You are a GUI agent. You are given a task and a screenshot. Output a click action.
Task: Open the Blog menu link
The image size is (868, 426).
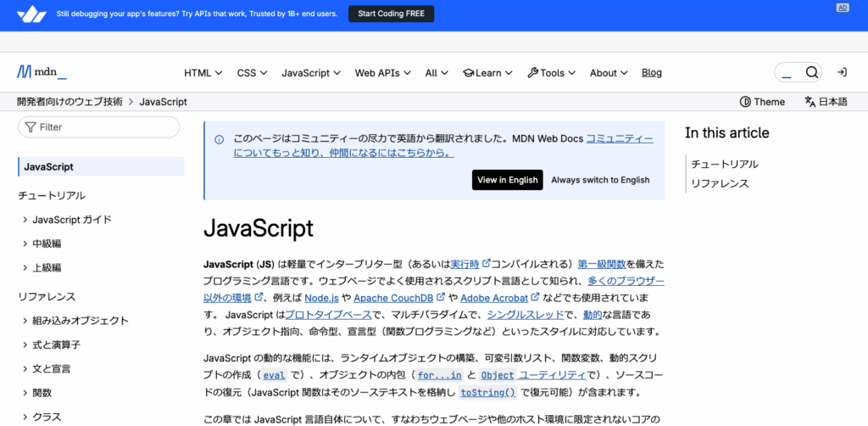click(x=652, y=73)
